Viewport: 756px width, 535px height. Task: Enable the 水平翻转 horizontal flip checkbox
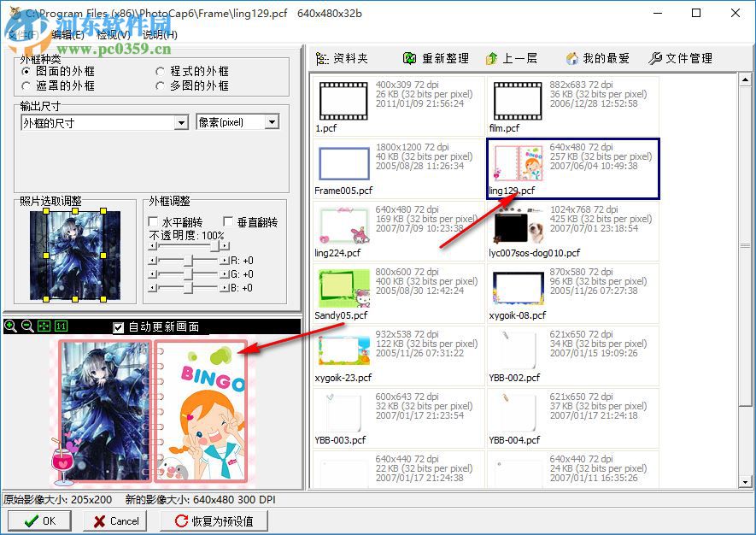[152, 220]
